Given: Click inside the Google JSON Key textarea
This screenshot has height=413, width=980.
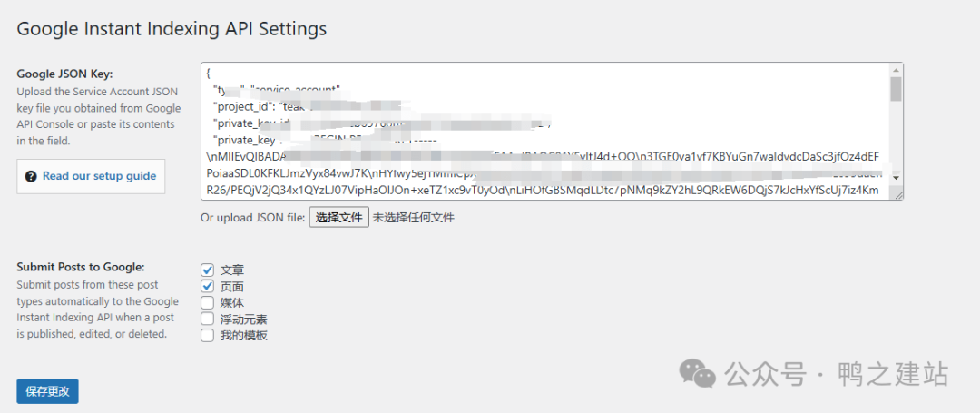Looking at the screenshot, I should click(x=544, y=132).
